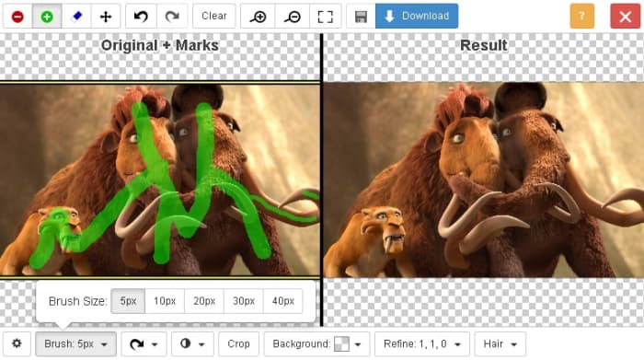The image size is (644, 360).
Task: Select the green keep-foreground marker tool
Action: click(x=47, y=17)
